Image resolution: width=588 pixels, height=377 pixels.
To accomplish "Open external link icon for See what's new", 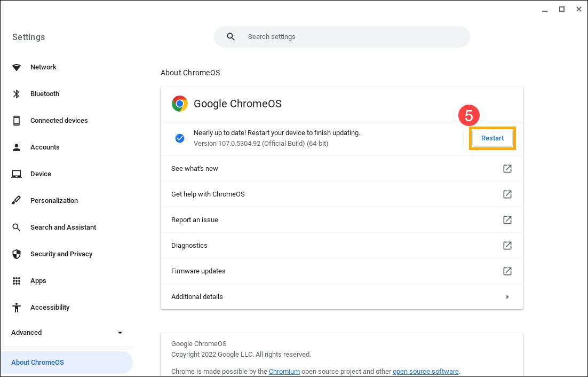I will (x=507, y=168).
